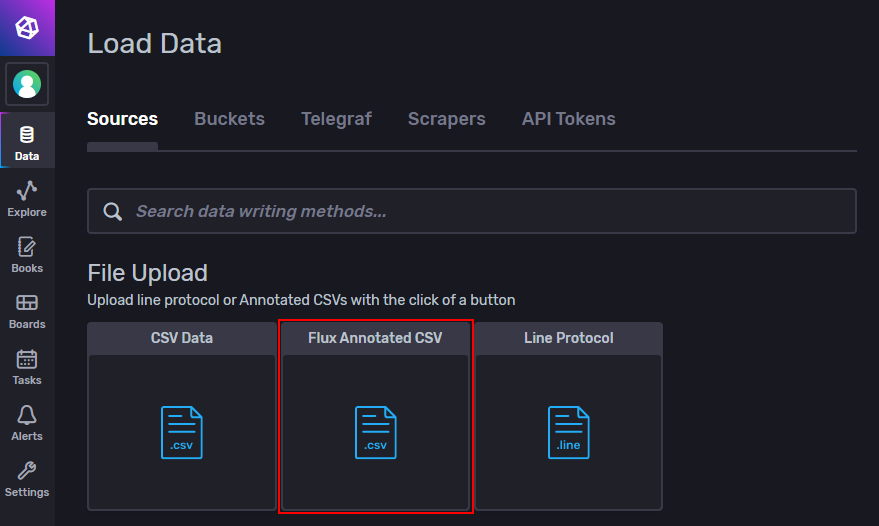Open Books in the sidebar
The height and width of the screenshot is (526, 879).
[x=27, y=255]
